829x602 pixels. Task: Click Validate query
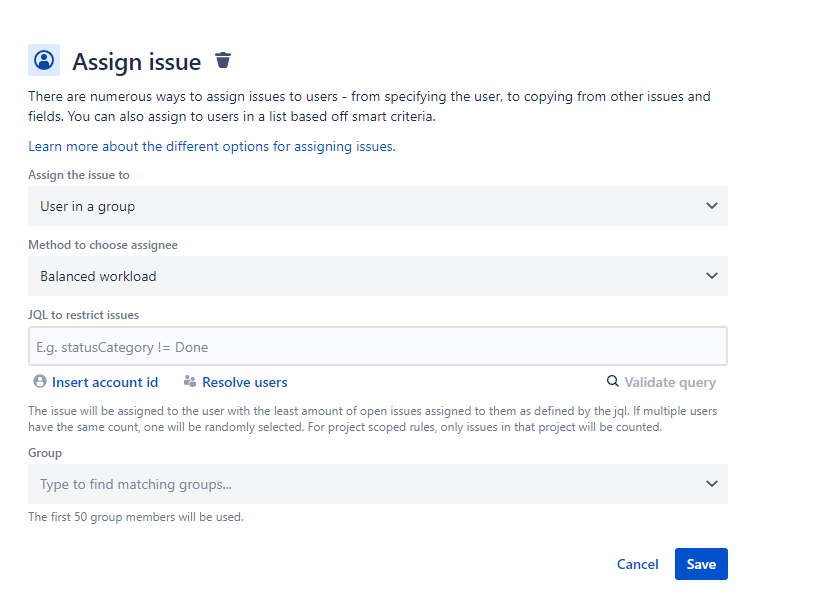670,382
